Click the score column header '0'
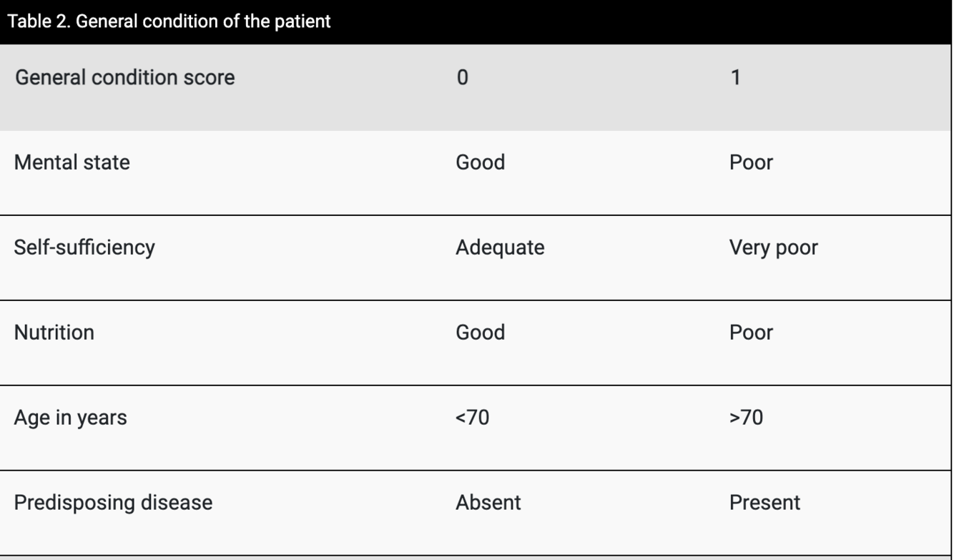The height and width of the screenshot is (560, 954). (x=462, y=77)
